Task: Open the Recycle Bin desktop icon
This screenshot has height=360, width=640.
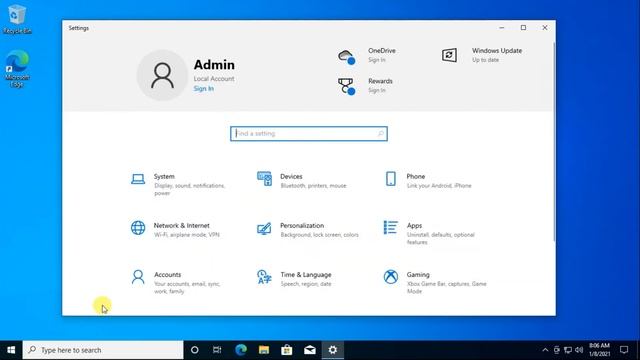Action: (17, 19)
